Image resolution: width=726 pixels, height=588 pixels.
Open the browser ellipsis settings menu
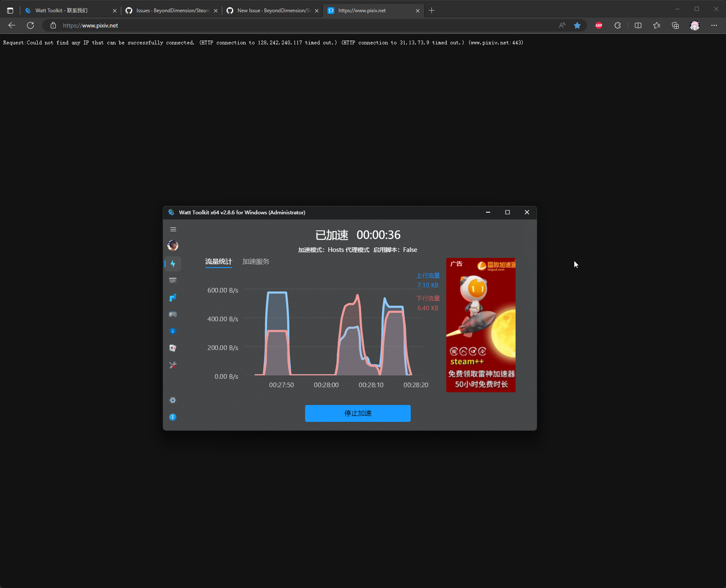point(715,25)
